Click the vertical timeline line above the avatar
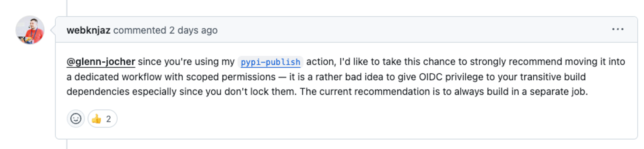The width and height of the screenshot is (644, 149). [x=67, y=8]
